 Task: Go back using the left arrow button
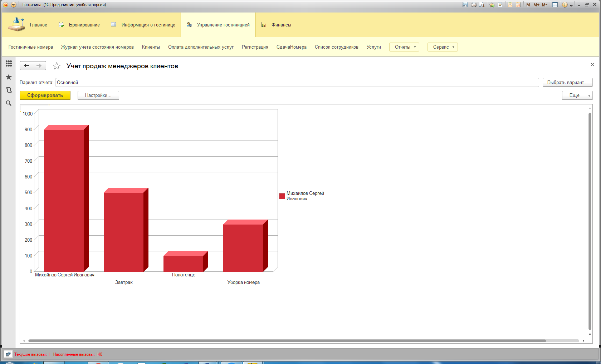[26, 66]
